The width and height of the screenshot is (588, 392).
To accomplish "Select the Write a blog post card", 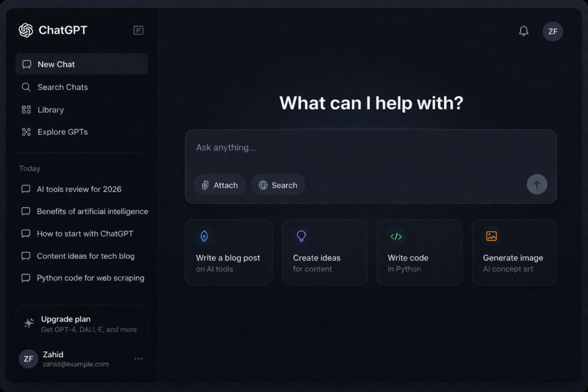I will (229, 253).
